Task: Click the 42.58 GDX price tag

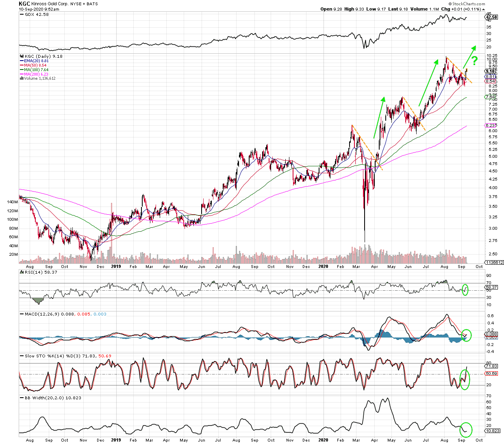Action: point(491,17)
